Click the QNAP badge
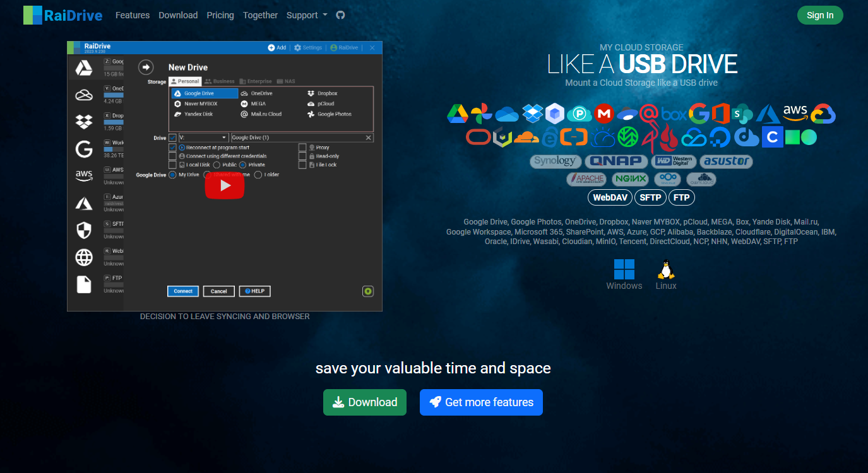The image size is (868, 473). point(616,161)
